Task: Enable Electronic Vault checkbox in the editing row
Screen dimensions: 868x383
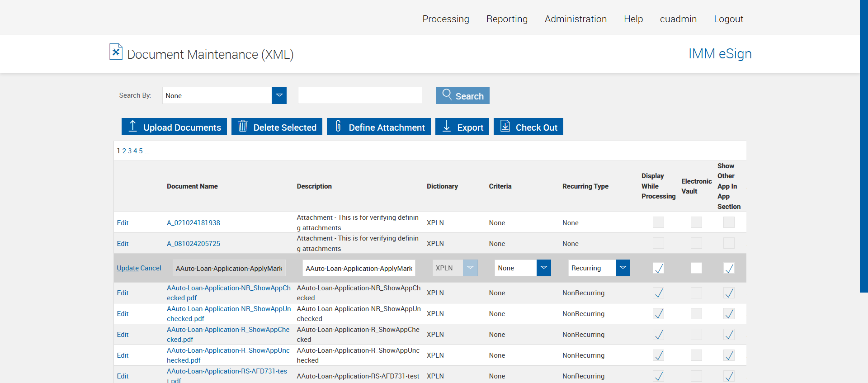Action: (x=696, y=268)
